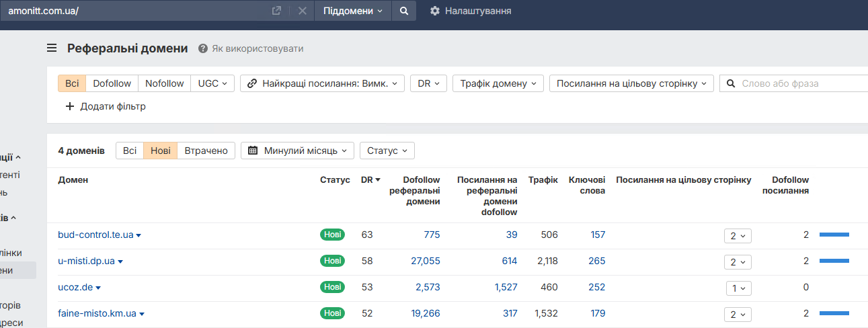Select the Dofollow link type filter
The width and height of the screenshot is (868, 328).
(112, 83)
